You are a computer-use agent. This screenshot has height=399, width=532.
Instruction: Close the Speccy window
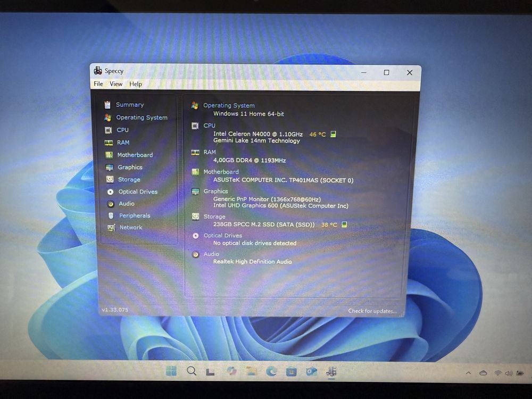pos(410,72)
